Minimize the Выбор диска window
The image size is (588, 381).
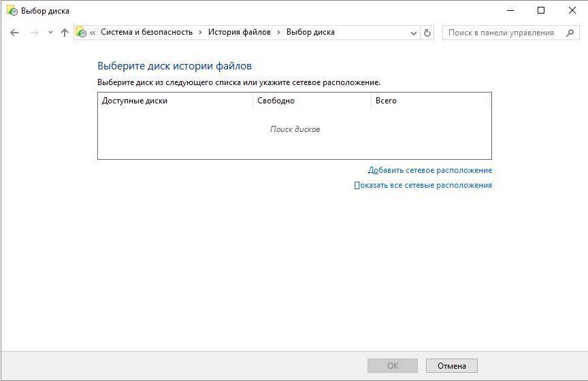[x=510, y=10]
